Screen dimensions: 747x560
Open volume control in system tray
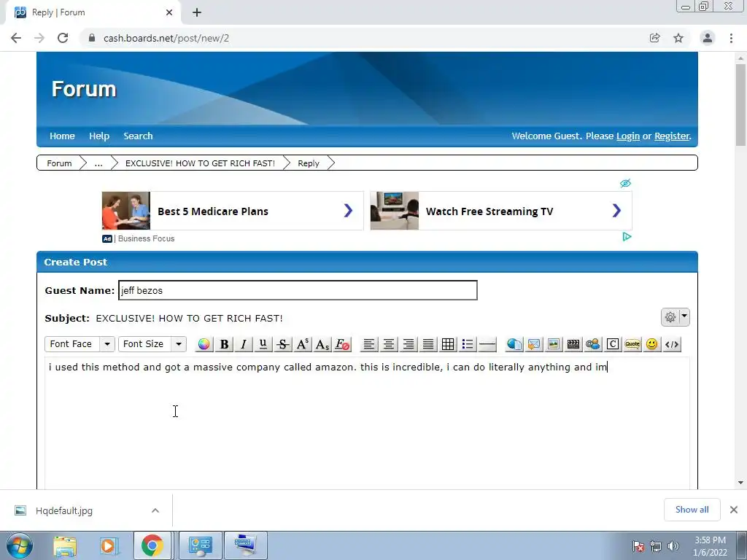pyautogui.click(x=673, y=546)
